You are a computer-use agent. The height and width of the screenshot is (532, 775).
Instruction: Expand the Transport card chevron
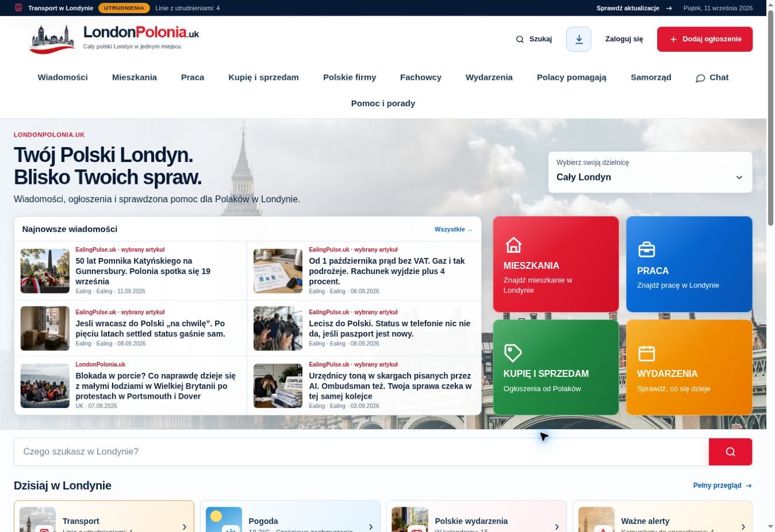click(184, 526)
